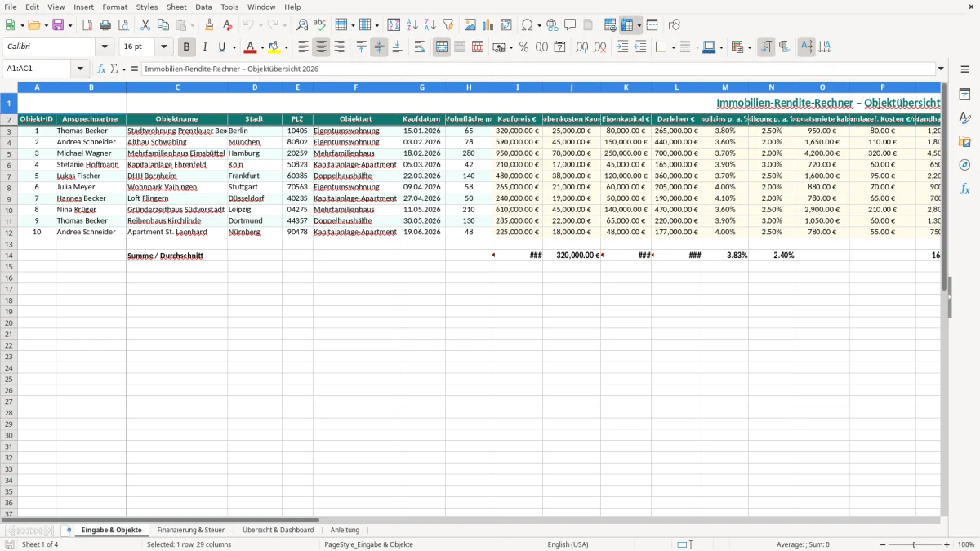Click the Clear Direct Formatting icon
The width and height of the screenshot is (980, 551).
click(x=228, y=25)
